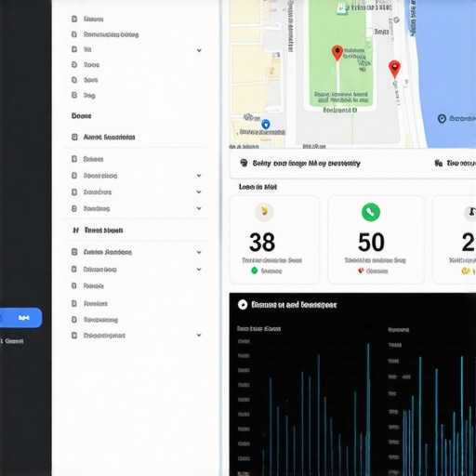Click the bar chart filling the right half of the black panel
Image resolution: width=476 pixels, height=476 pixels.
431,409
